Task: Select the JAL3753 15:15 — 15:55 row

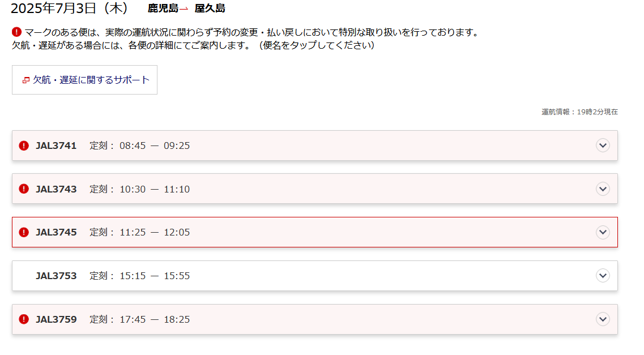Action: click(x=314, y=276)
